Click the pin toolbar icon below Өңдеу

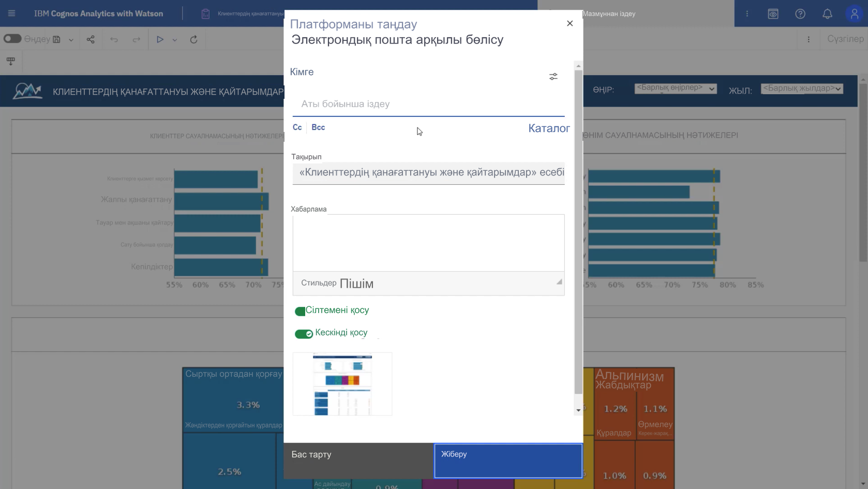tap(11, 61)
